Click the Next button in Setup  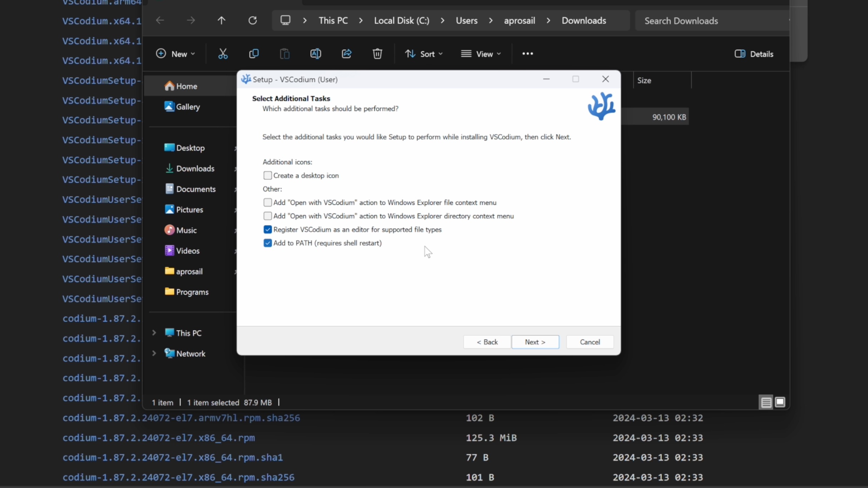[535, 342]
